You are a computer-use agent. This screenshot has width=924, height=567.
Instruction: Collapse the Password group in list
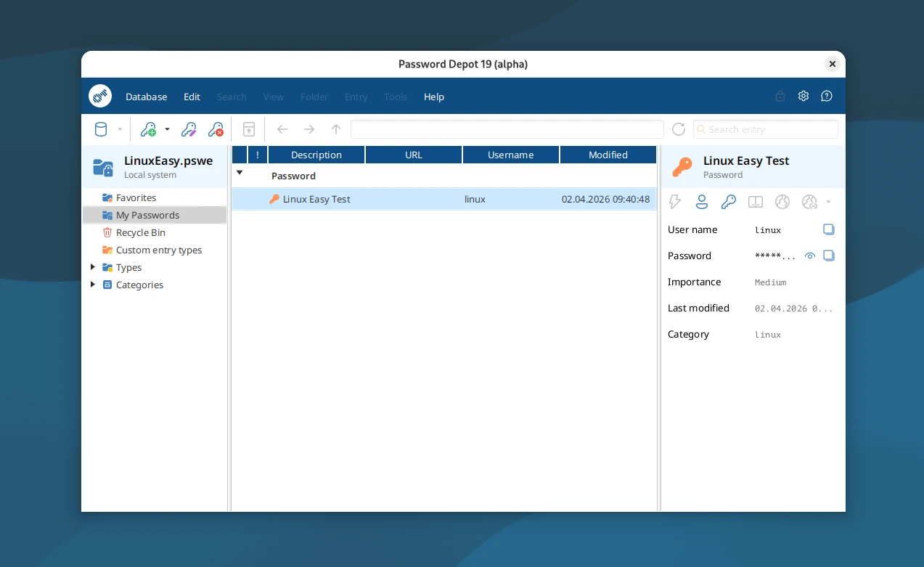[x=240, y=173]
